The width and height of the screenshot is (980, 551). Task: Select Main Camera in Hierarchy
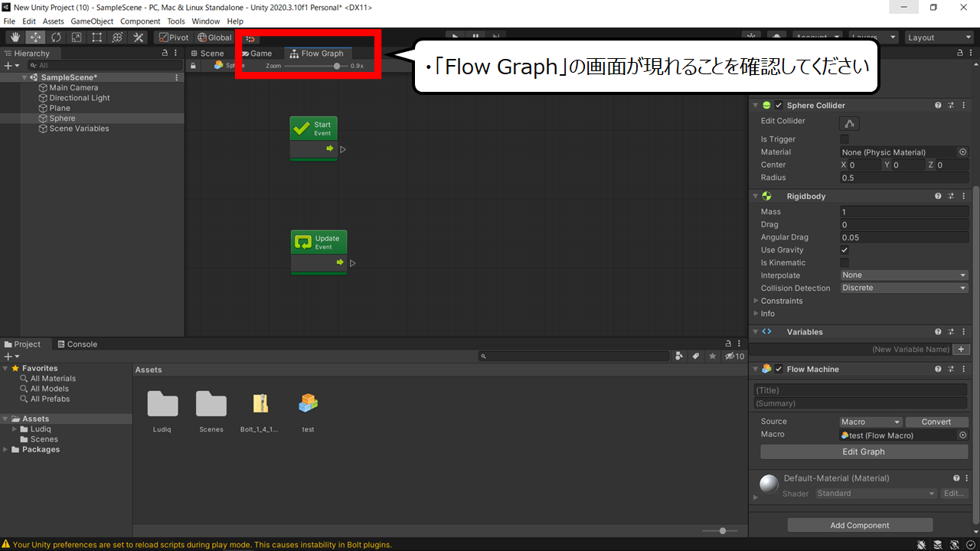coord(73,88)
